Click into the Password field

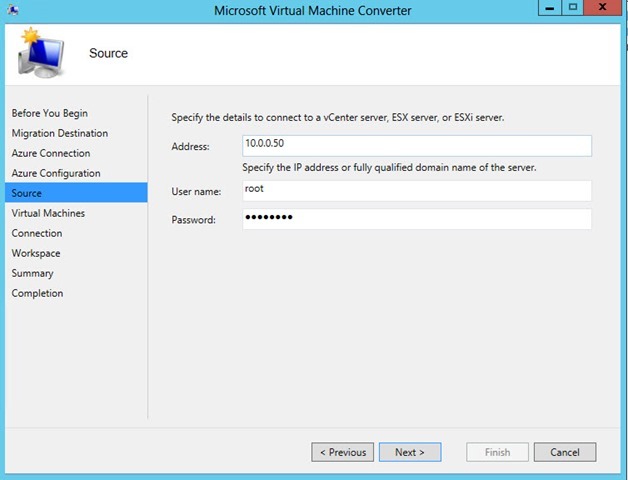(x=417, y=219)
